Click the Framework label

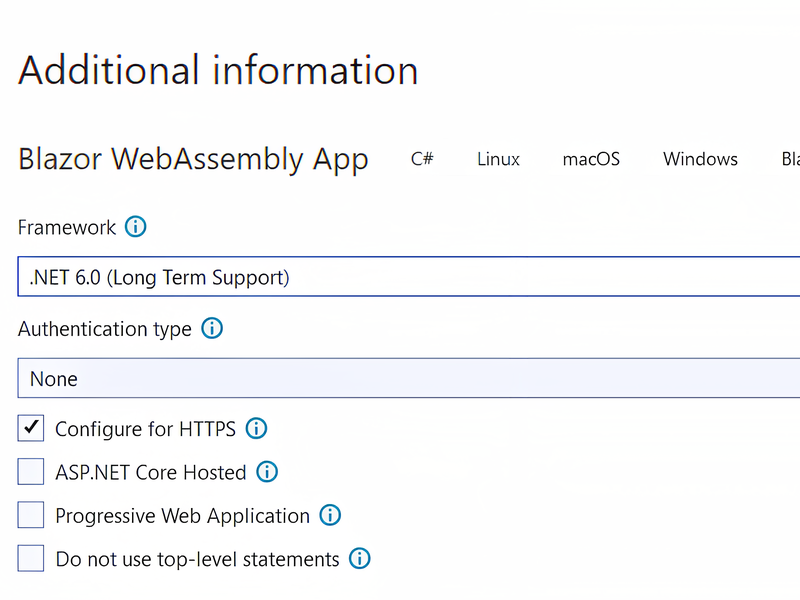tap(67, 228)
